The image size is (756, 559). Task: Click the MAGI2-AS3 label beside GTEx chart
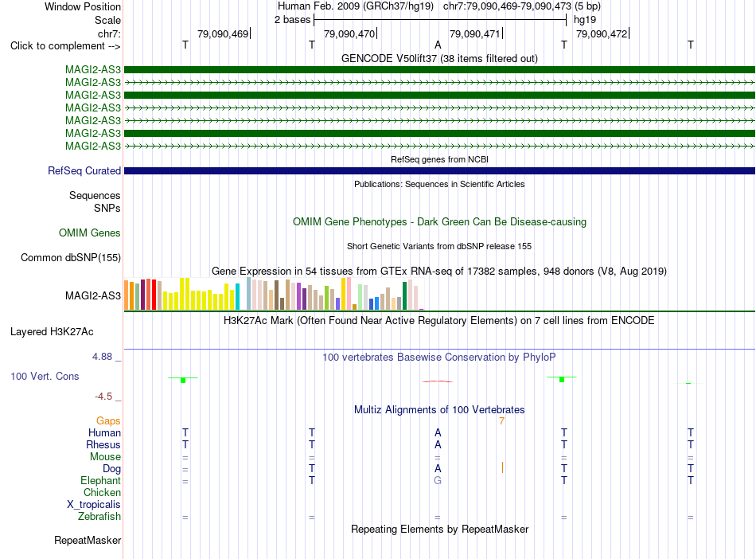click(x=93, y=295)
